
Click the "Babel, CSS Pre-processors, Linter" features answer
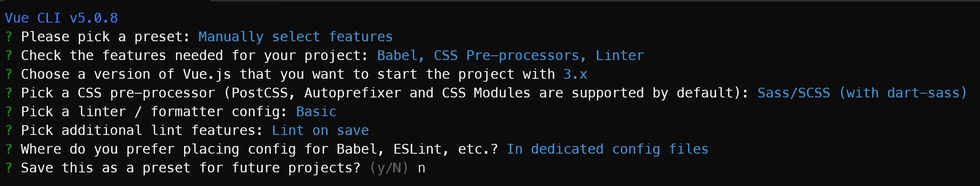(510, 55)
